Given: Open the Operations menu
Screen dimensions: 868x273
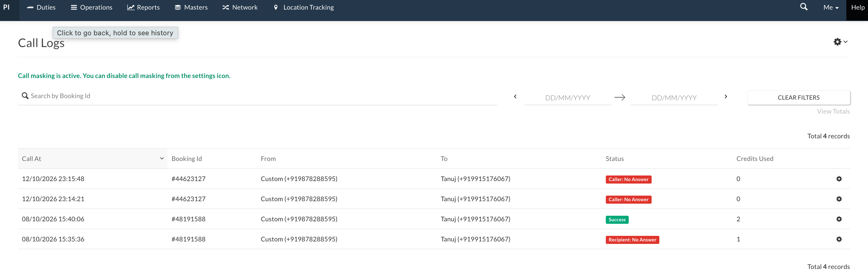Looking at the screenshot, I should [91, 7].
